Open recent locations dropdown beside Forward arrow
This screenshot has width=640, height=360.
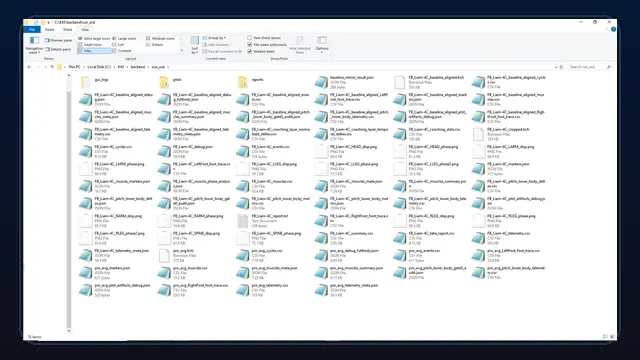tap(45, 67)
